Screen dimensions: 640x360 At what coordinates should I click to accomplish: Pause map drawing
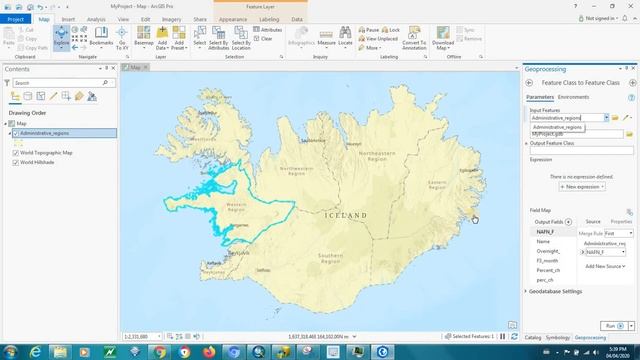(503, 336)
